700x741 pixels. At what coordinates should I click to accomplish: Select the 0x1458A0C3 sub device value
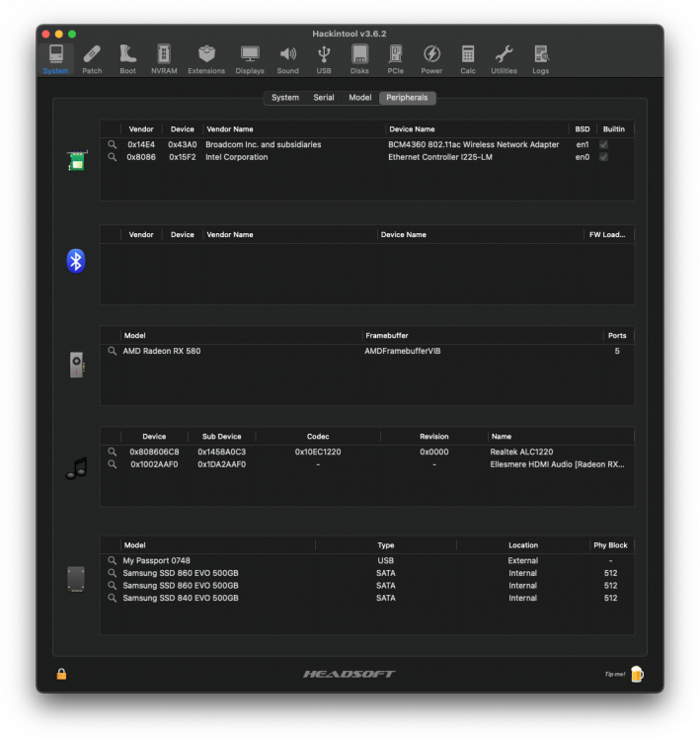221,452
